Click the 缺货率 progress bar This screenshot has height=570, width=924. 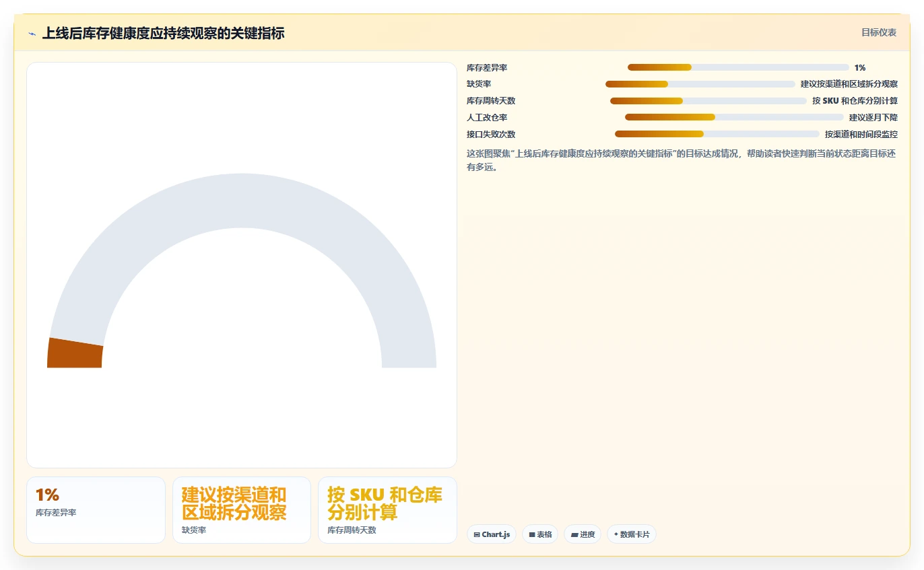point(700,84)
